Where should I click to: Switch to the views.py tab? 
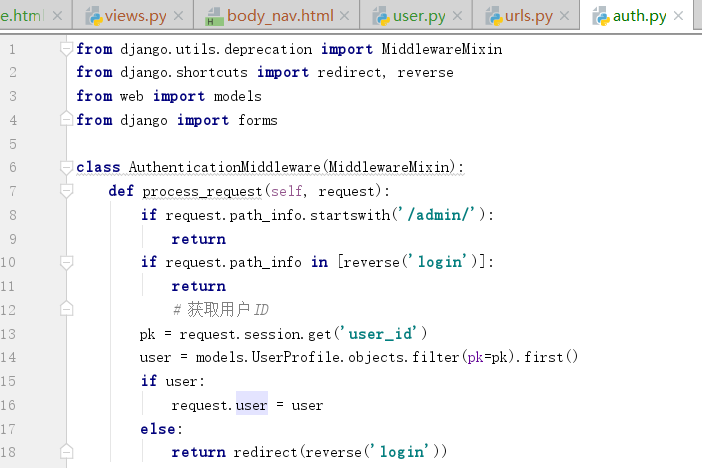coord(135,17)
